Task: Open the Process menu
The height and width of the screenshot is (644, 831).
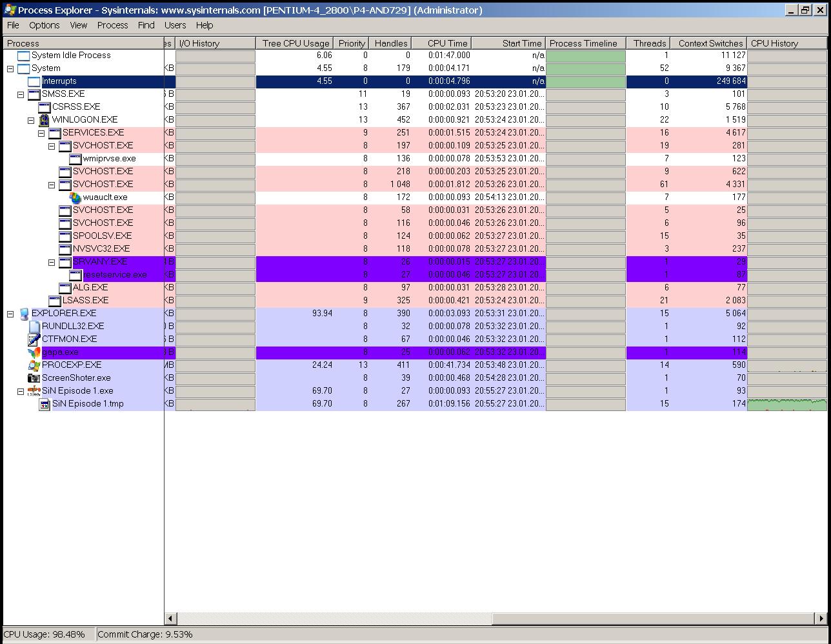Action: 113,25
